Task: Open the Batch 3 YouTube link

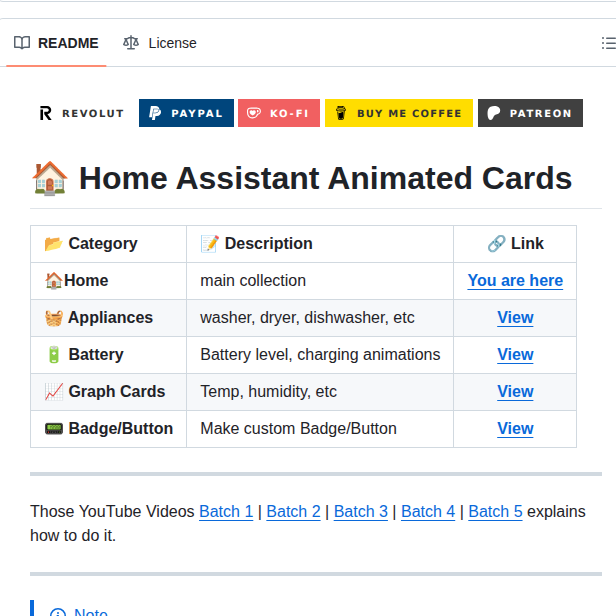Action: [361, 512]
